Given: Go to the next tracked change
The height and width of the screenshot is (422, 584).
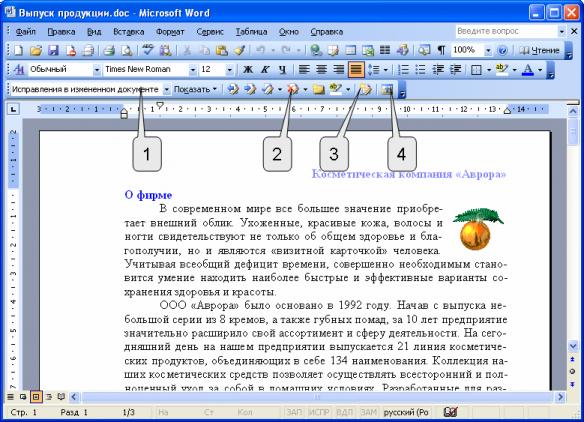Looking at the screenshot, I should pos(250,89).
